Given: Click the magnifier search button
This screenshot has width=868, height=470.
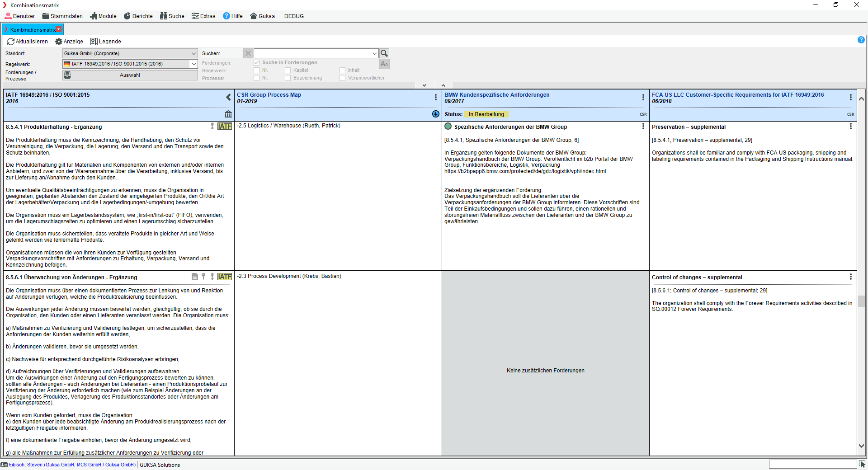Looking at the screenshot, I should tap(384, 53).
